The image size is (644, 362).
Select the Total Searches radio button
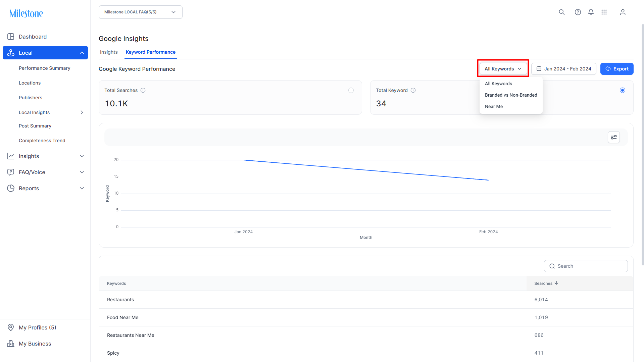[x=351, y=90]
